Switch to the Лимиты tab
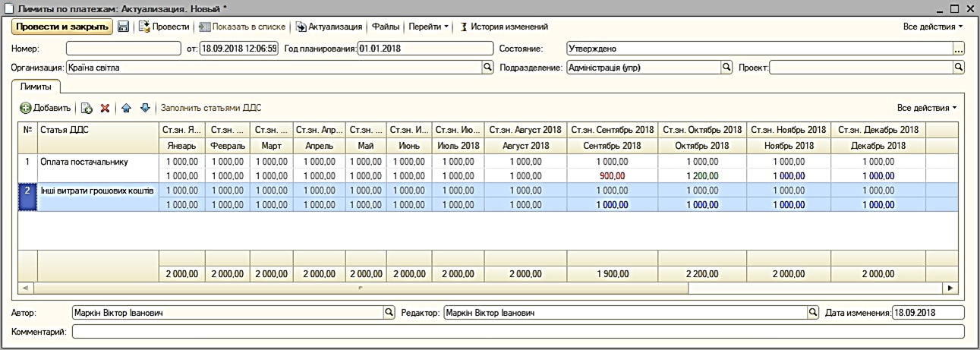The image size is (980, 350). pyautogui.click(x=36, y=87)
